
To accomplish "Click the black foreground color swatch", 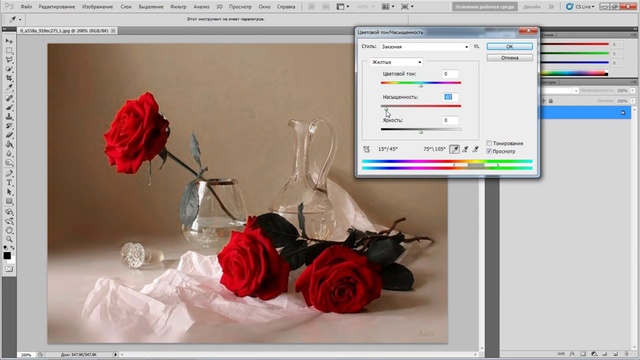I will [7, 256].
